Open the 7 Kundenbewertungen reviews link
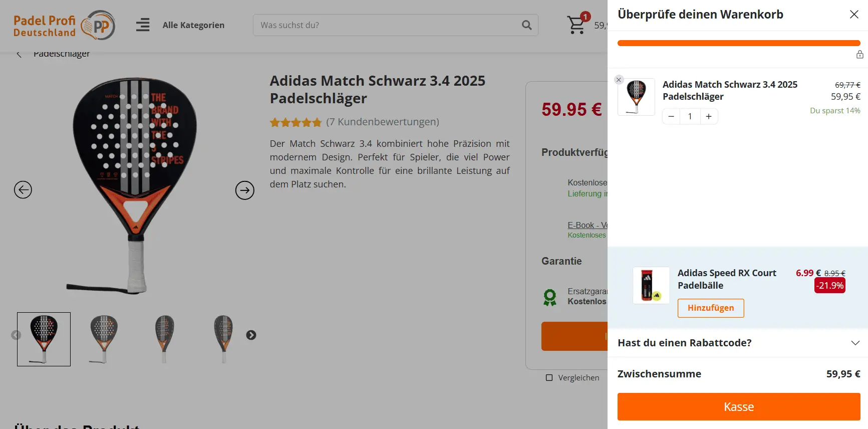868x429 pixels. (382, 122)
